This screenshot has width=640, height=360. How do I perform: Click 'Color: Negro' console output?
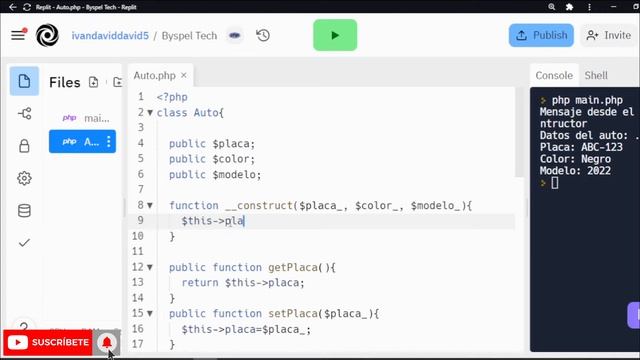pos(575,159)
